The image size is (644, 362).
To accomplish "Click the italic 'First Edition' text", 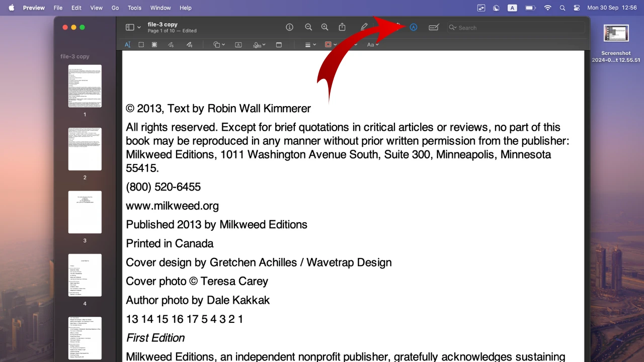I will coord(155,338).
